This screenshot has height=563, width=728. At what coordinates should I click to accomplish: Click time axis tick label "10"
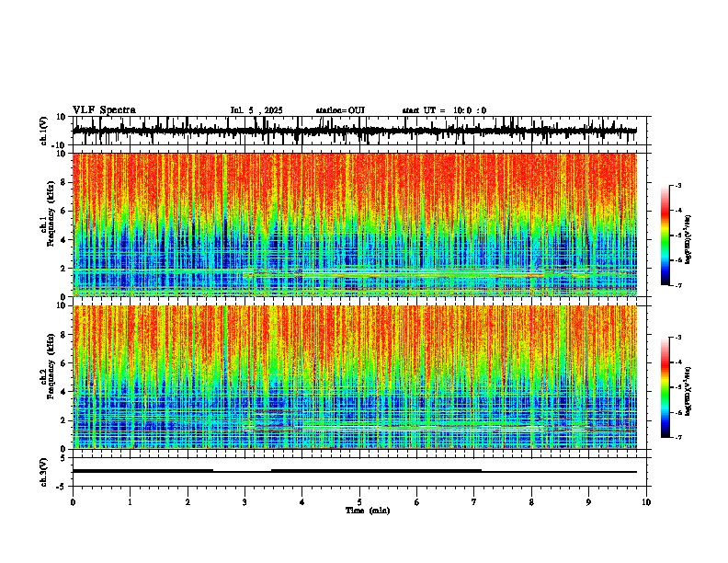[646, 502]
